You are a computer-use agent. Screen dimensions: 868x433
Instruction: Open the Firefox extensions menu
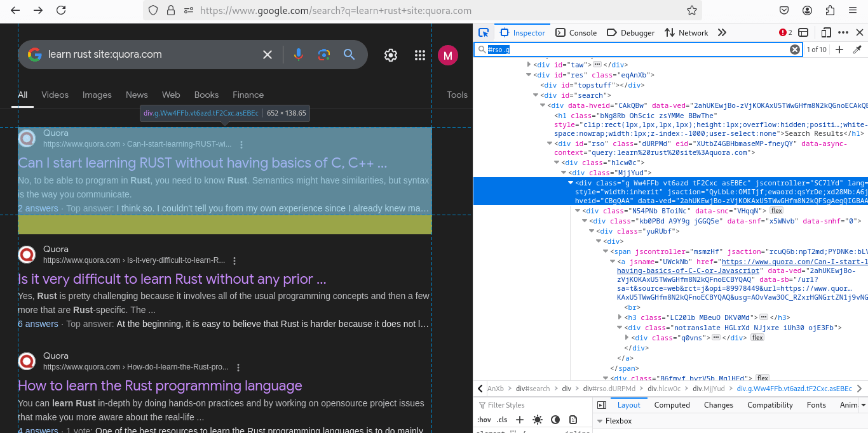[830, 10]
